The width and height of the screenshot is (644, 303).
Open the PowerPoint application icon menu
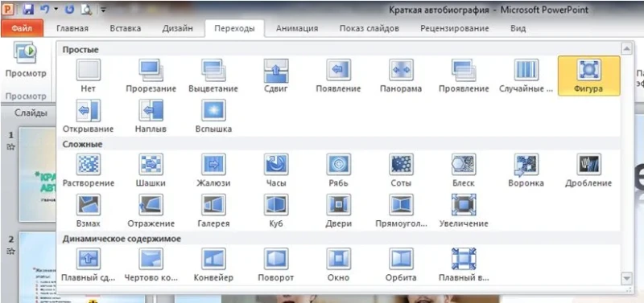(8, 9)
